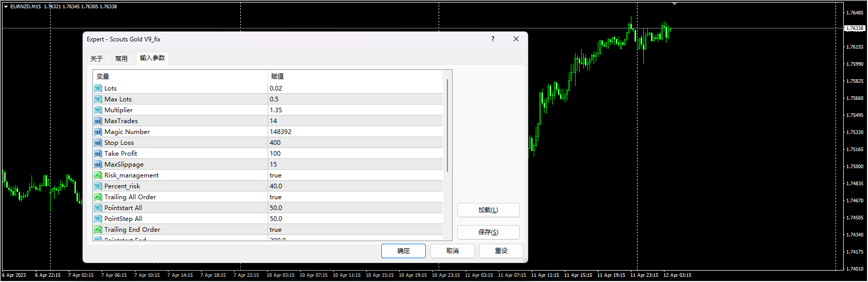The height and width of the screenshot is (282, 868).
Task: Click the Max Lots variable type icon
Action: pos(98,99)
